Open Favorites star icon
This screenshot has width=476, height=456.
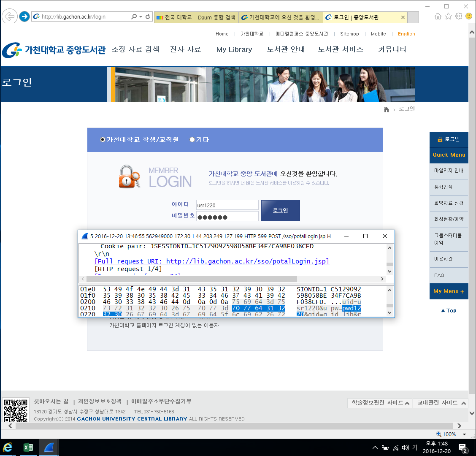point(448,16)
